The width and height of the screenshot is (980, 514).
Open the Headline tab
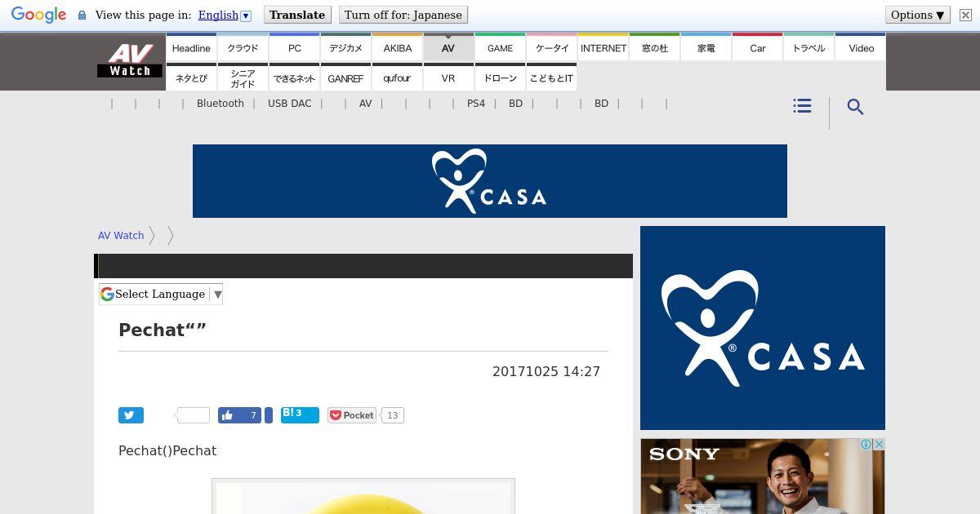coord(191,47)
